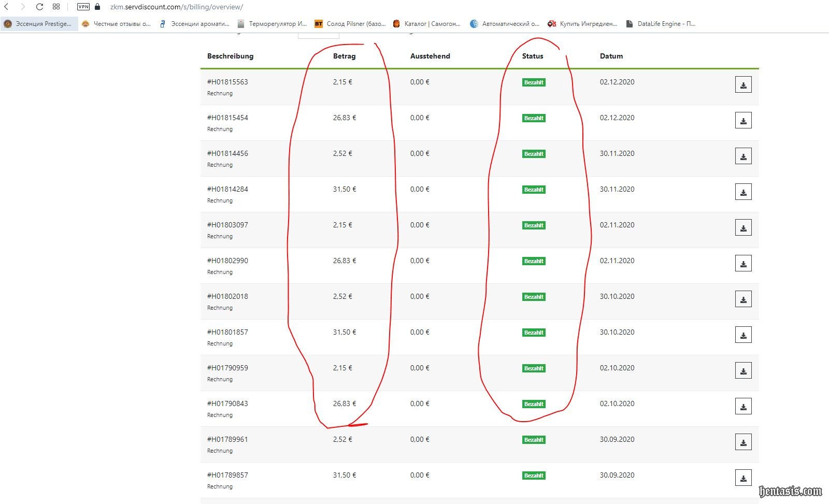Open the Эссенция Prestige bookmark
The image size is (829, 504).
click(x=39, y=24)
